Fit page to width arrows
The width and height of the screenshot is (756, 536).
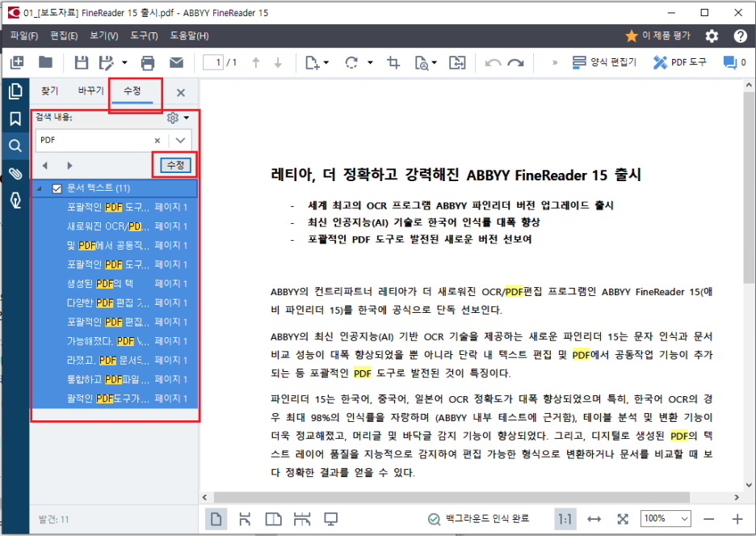coord(594,519)
